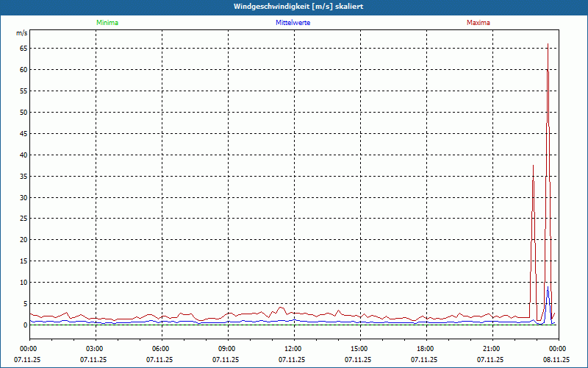Click the m/s unit label on the axis

pos(22,33)
